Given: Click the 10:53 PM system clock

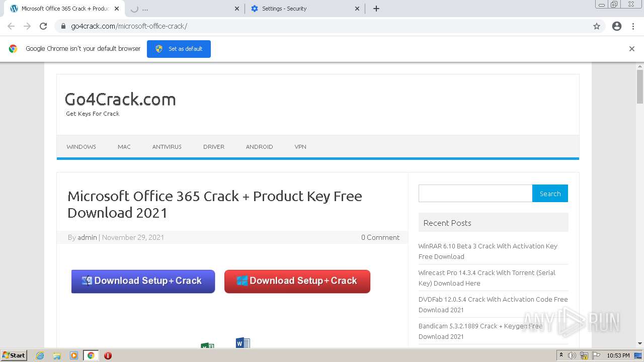Looking at the screenshot, I should [x=618, y=355].
